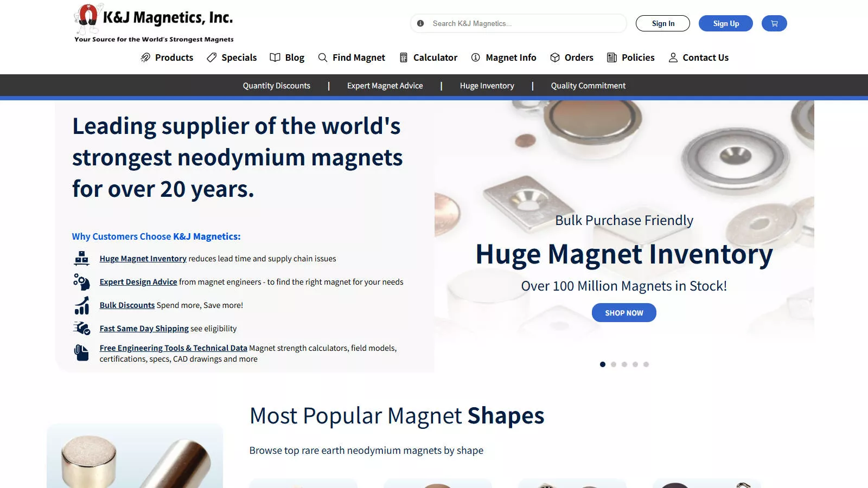
Task: Select the second carousel slide dot
Action: (x=614, y=364)
